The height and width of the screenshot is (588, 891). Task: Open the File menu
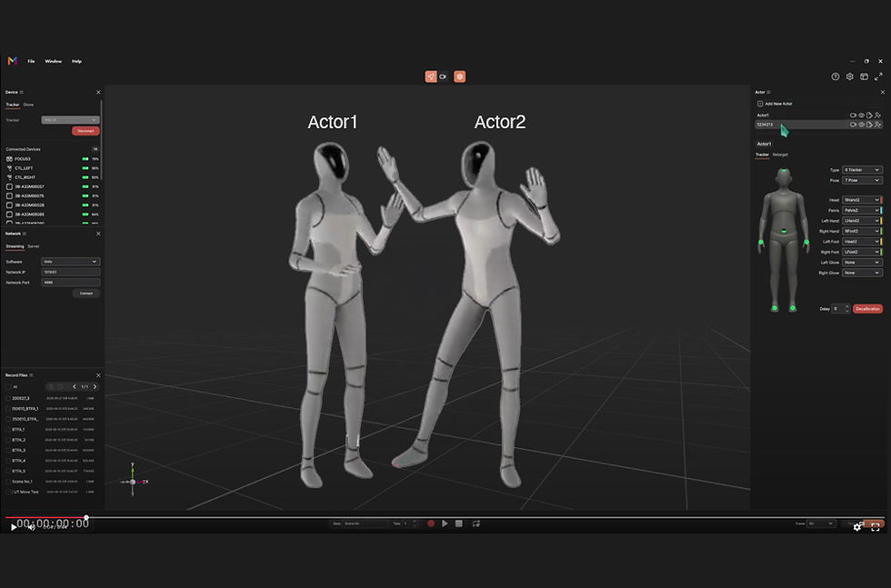31,62
